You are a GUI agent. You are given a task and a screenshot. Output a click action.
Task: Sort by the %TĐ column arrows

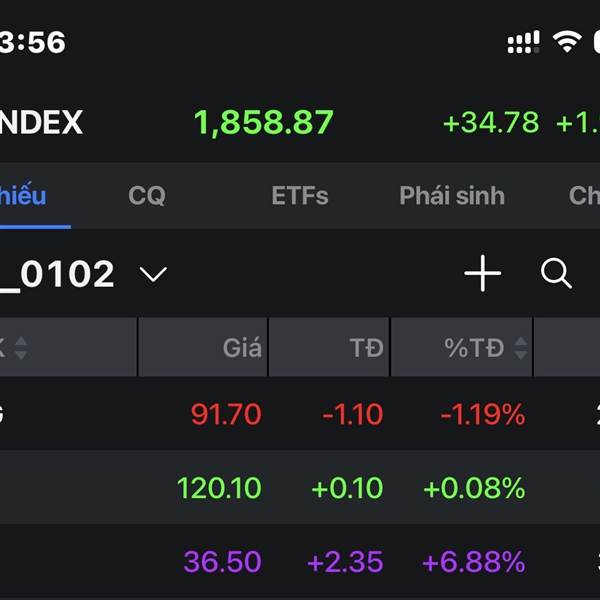[x=521, y=348]
